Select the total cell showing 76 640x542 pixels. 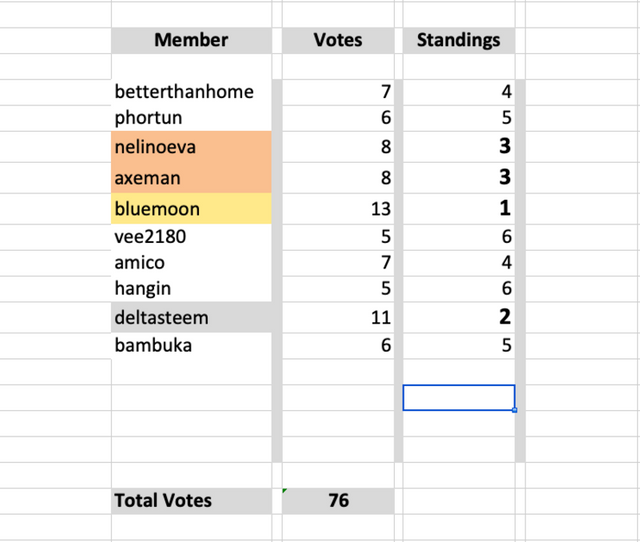coord(338,501)
